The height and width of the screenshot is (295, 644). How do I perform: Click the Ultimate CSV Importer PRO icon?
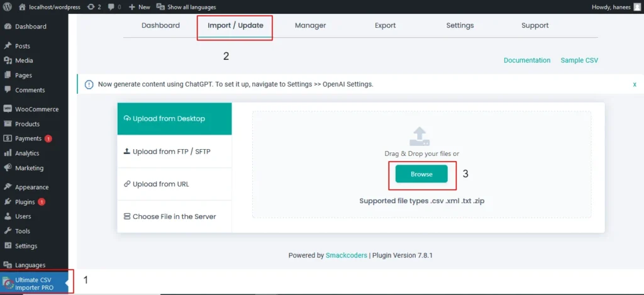8,284
